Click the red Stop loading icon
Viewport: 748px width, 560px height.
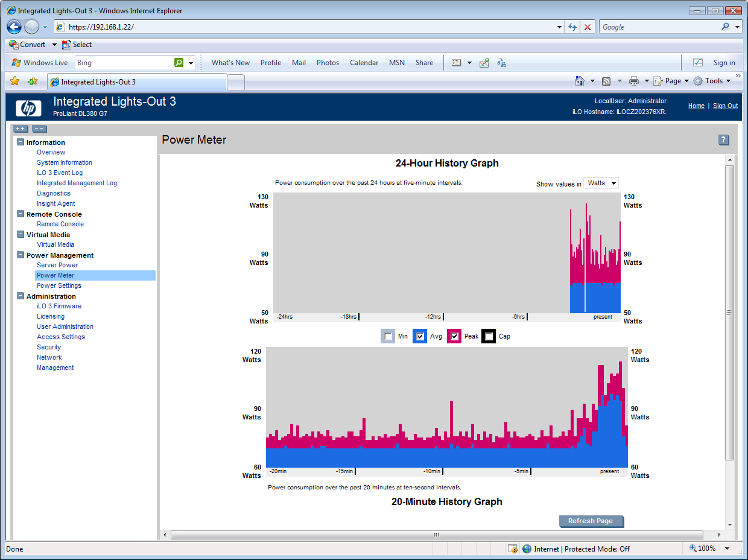(x=588, y=27)
